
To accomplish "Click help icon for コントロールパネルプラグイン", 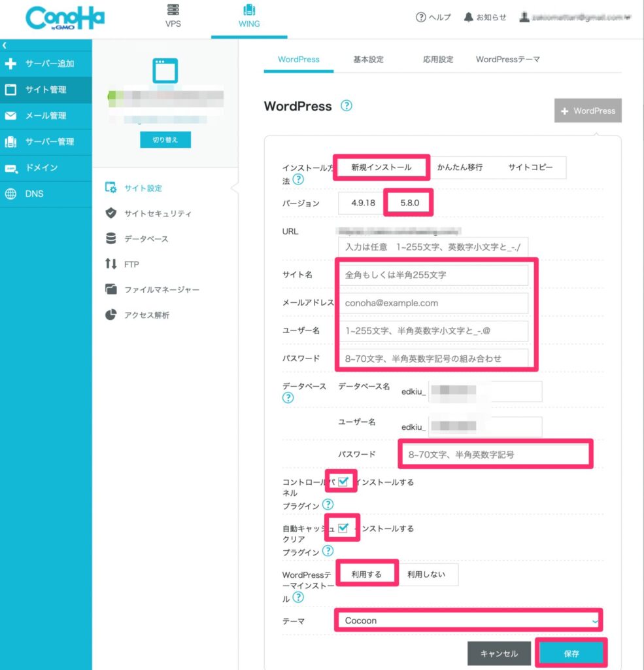I will click(328, 504).
